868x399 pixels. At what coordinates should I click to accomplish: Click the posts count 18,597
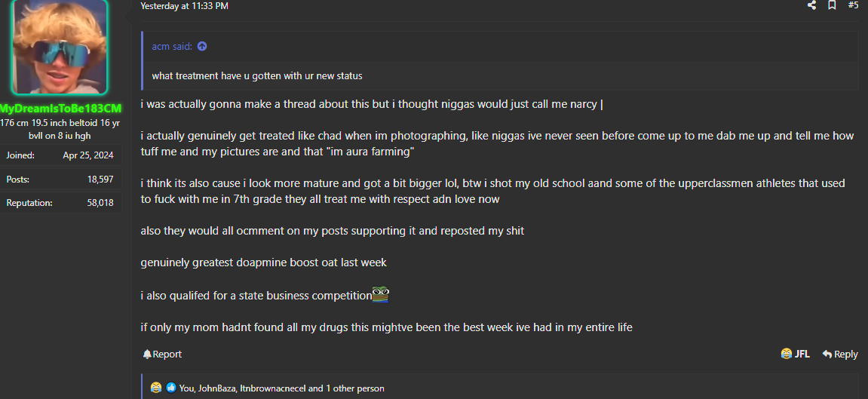[x=100, y=180]
